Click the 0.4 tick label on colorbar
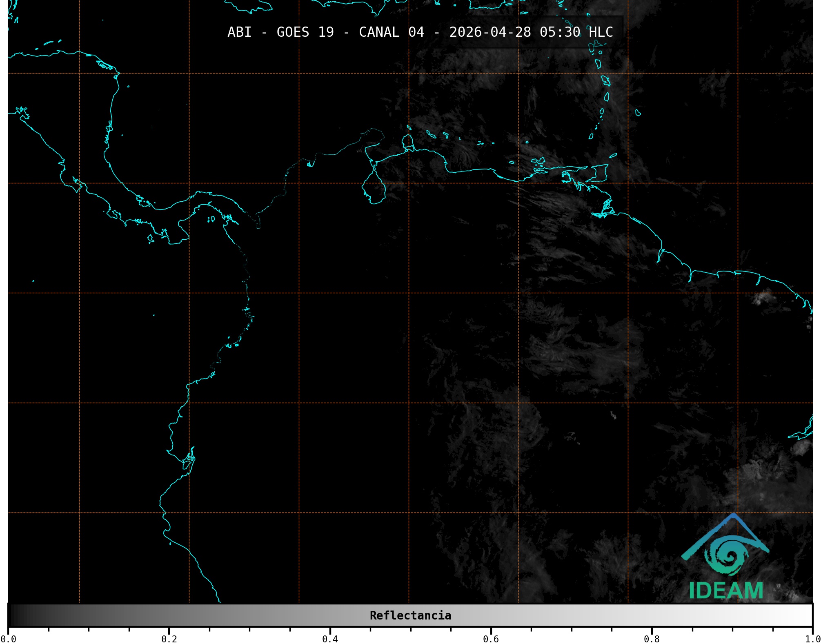This screenshot has width=821, height=644. tap(330, 639)
